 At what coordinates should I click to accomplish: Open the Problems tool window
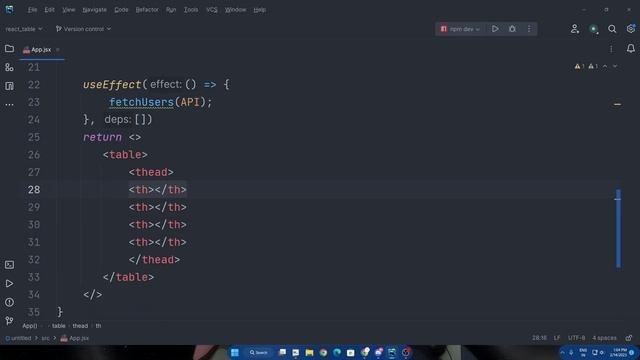9,302
